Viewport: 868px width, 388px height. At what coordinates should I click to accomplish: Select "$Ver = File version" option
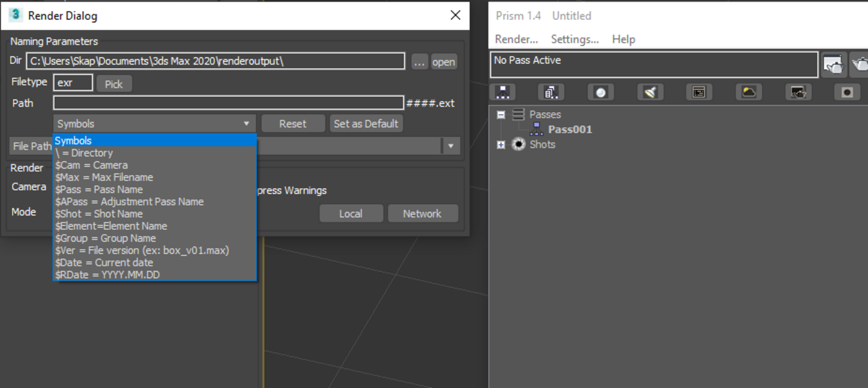(155, 250)
